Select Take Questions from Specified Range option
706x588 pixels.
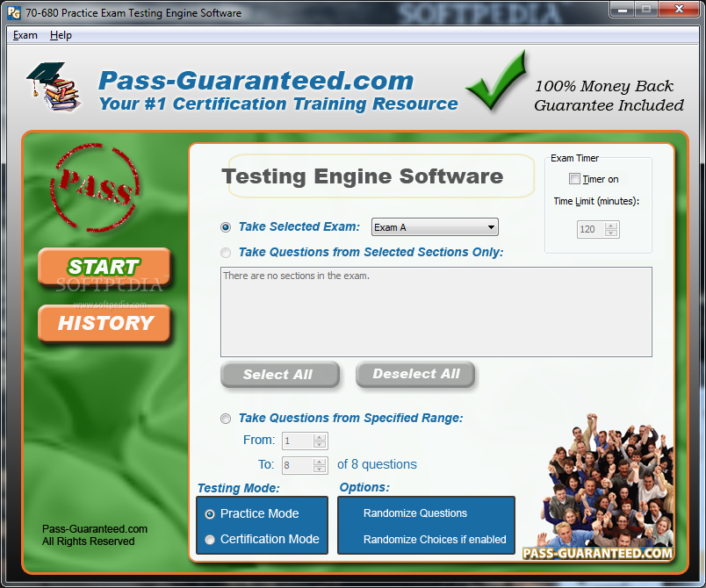[x=226, y=419]
